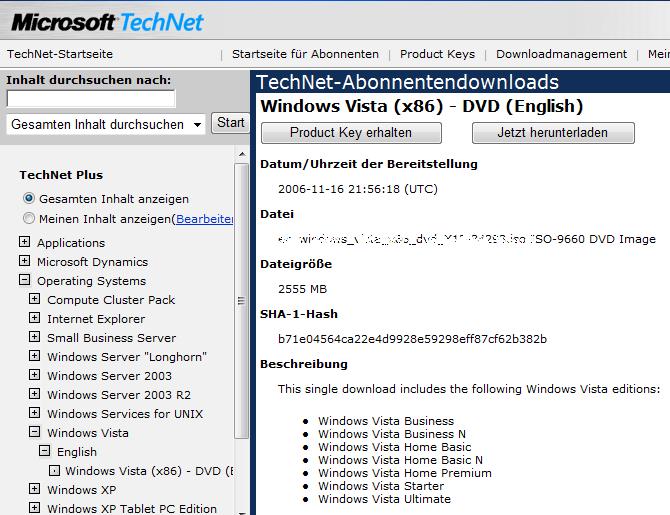Click the 'TechNet Plus' heading

[61, 175]
